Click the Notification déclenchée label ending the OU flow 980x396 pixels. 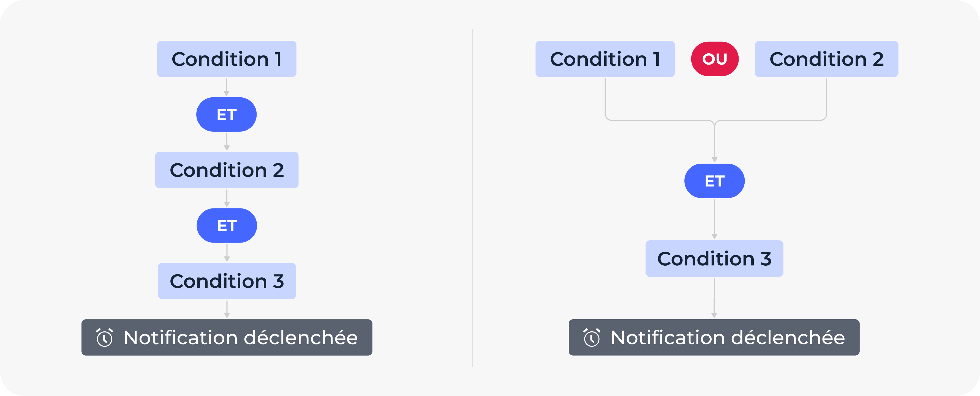tap(727, 337)
